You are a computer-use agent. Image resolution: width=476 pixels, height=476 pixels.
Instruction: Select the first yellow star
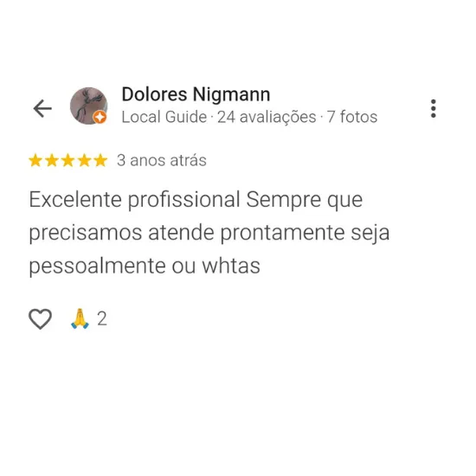coord(35,160)
